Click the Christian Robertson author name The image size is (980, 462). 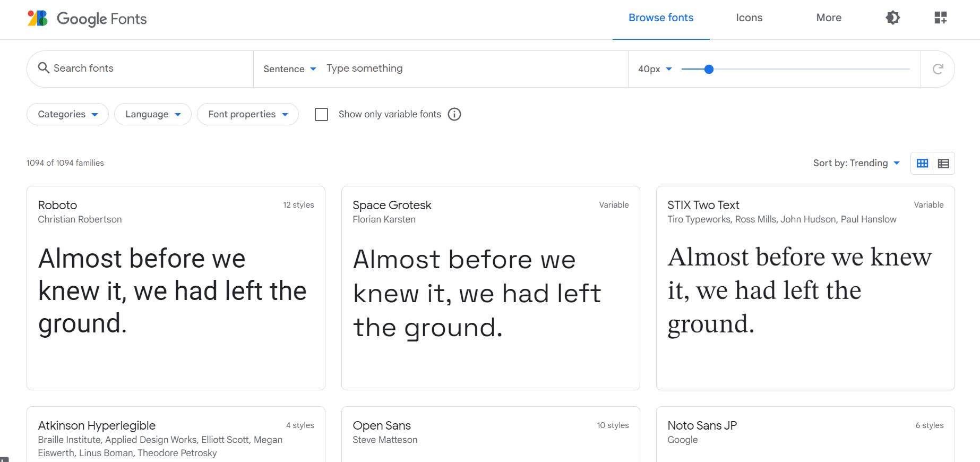click(x=80, y=219)
